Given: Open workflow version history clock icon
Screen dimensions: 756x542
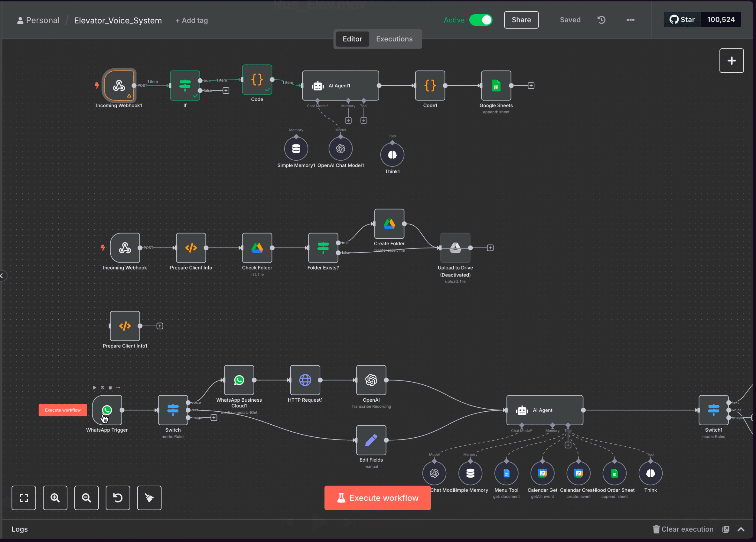Looking at the screenshot, I should [x=601, y=20].
